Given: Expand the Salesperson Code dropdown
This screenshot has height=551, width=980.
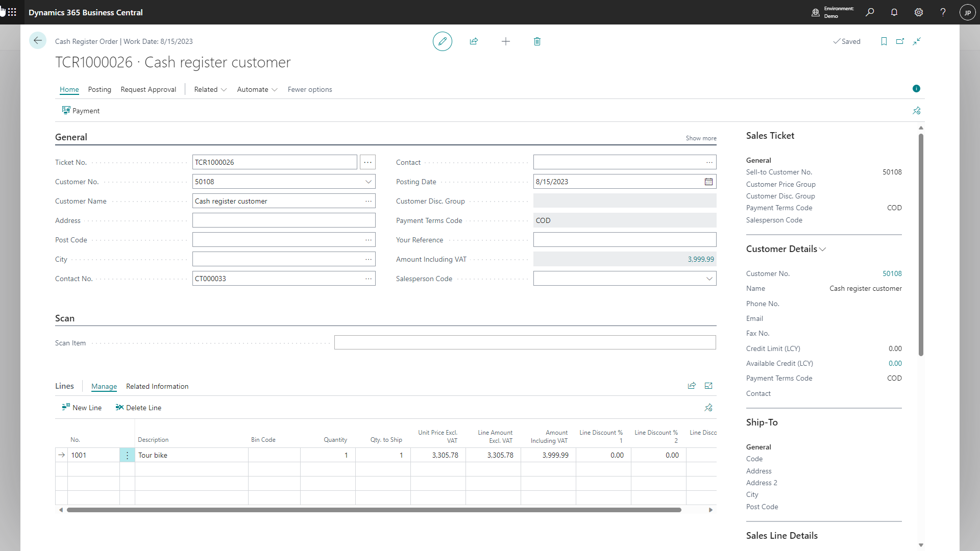Looking at the screenshot, I should (x=709, y=279).
